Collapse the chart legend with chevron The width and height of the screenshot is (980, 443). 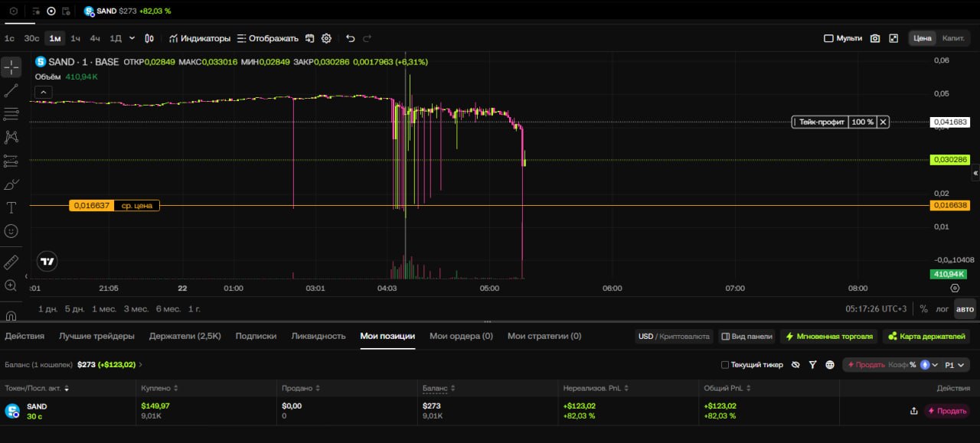[x=44, y=92]
